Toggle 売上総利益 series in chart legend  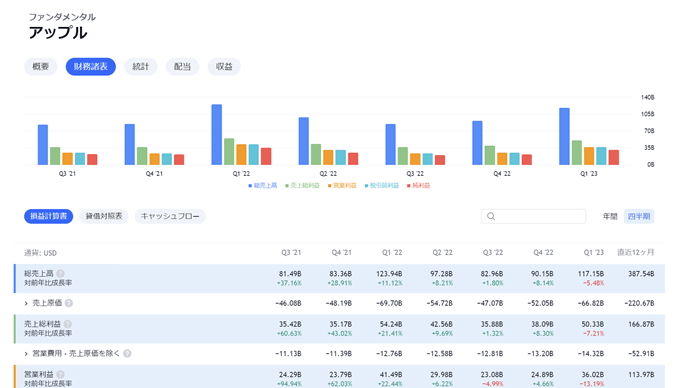(x=303, y=186)
